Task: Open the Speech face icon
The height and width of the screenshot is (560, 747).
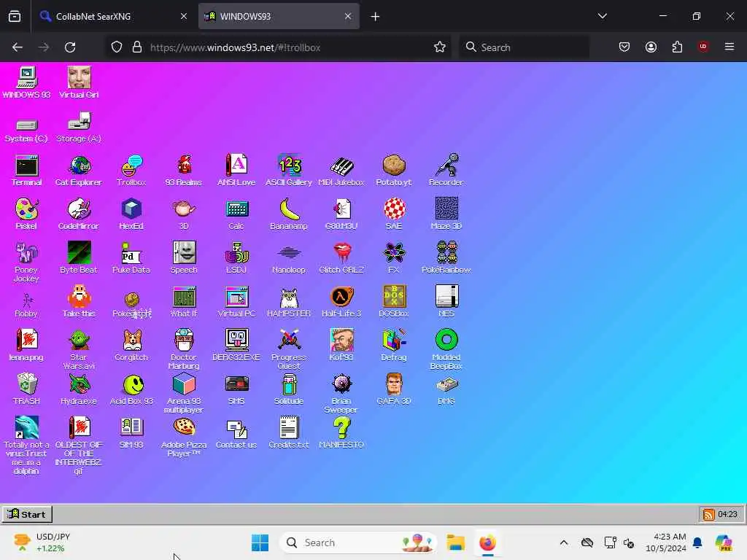Action: (184, 257)
